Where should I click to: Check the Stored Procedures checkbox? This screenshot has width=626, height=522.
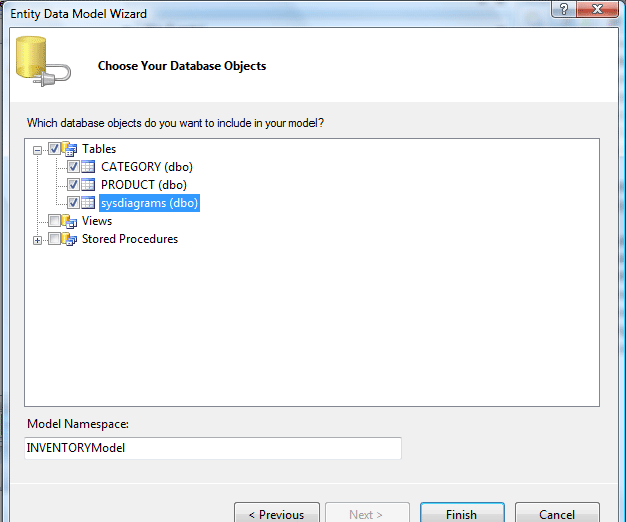(54, 239)
